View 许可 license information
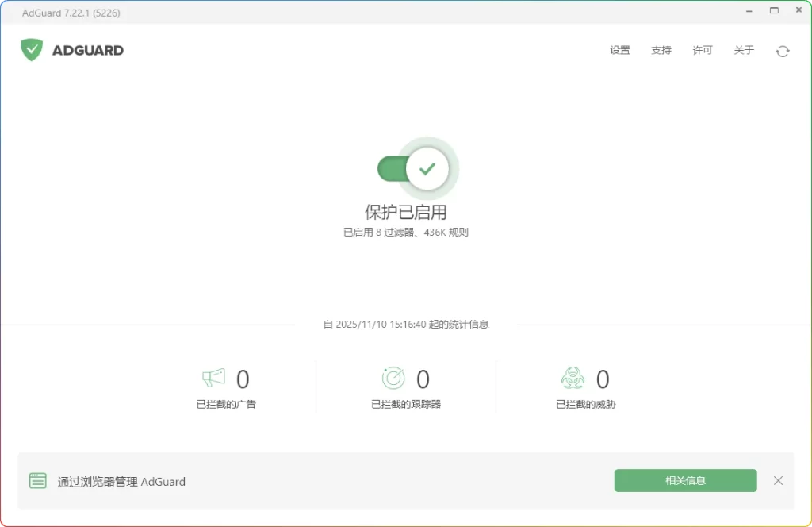The width and height of the screenshot is (812, 527). 703,50
